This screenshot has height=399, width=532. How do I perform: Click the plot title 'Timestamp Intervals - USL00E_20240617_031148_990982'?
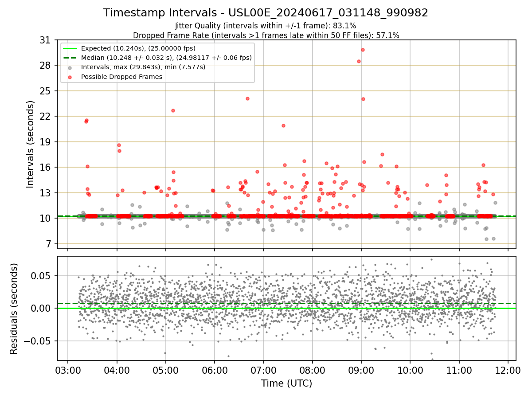point(266,13)
